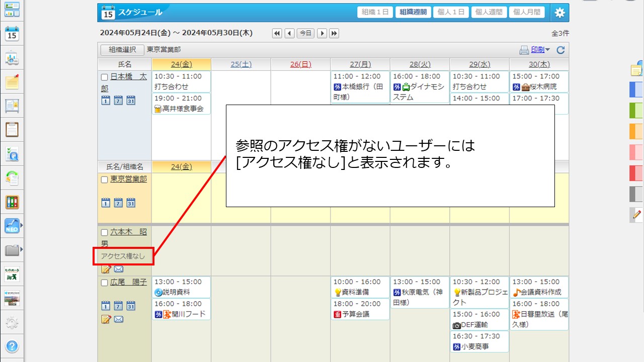Switch to the 組織1日 view tab
Viewport: 644px width, 362px height.
click(x=374, y=12)
